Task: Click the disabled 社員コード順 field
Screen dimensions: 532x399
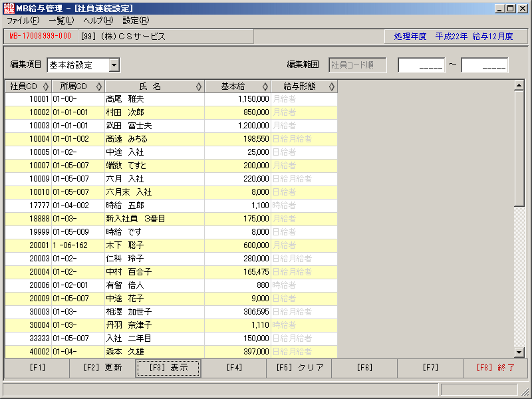Action: (x=358, y=65)
